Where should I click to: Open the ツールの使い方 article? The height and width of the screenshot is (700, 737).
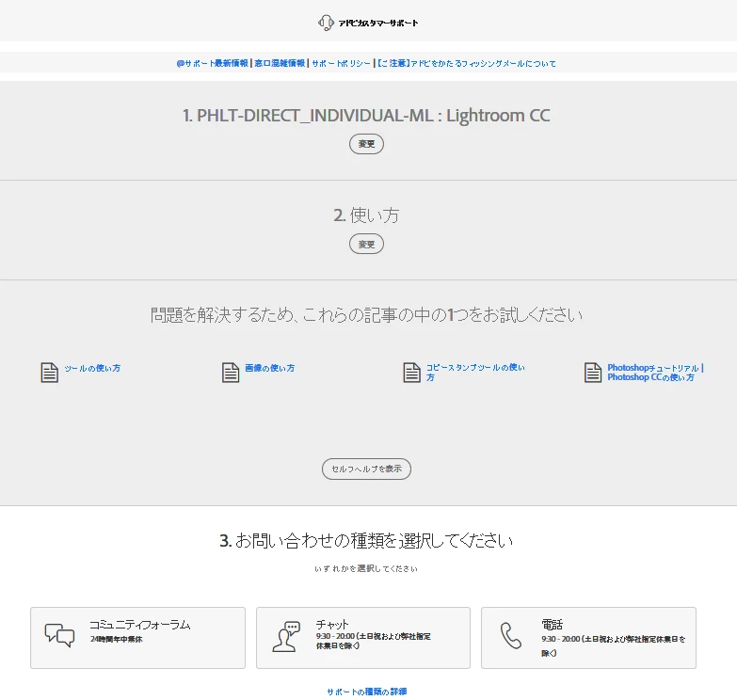[x=92, y=368]
